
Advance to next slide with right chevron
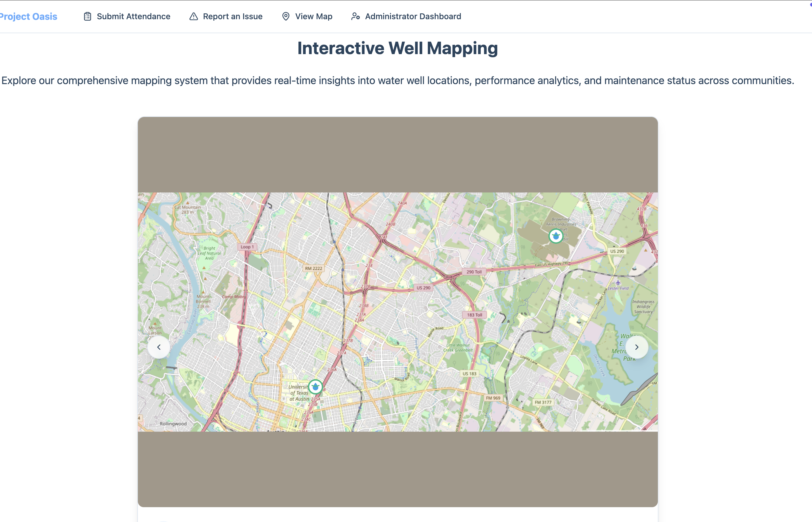pos(637,347)
